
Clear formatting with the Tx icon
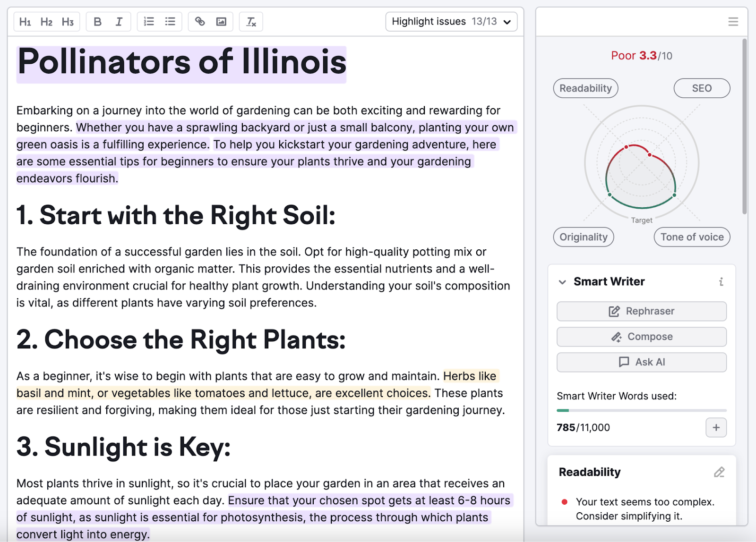[251, 21]
